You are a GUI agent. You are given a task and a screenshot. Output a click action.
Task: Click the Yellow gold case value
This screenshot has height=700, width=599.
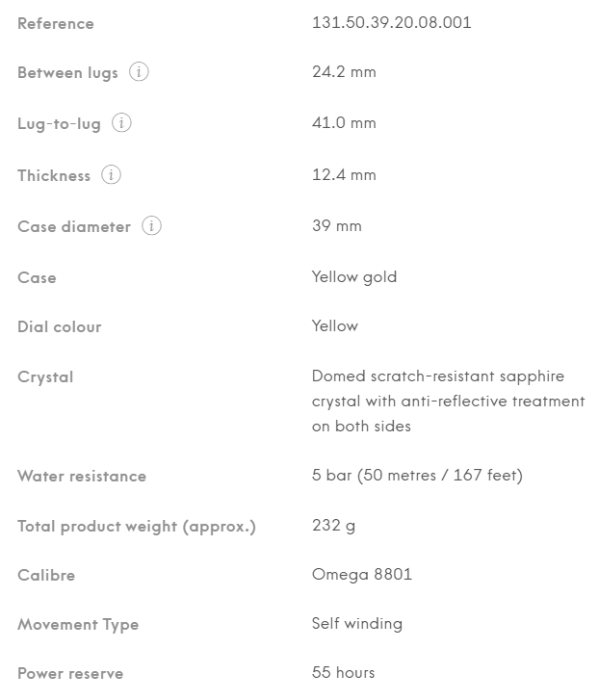click(x=354, y=277)
